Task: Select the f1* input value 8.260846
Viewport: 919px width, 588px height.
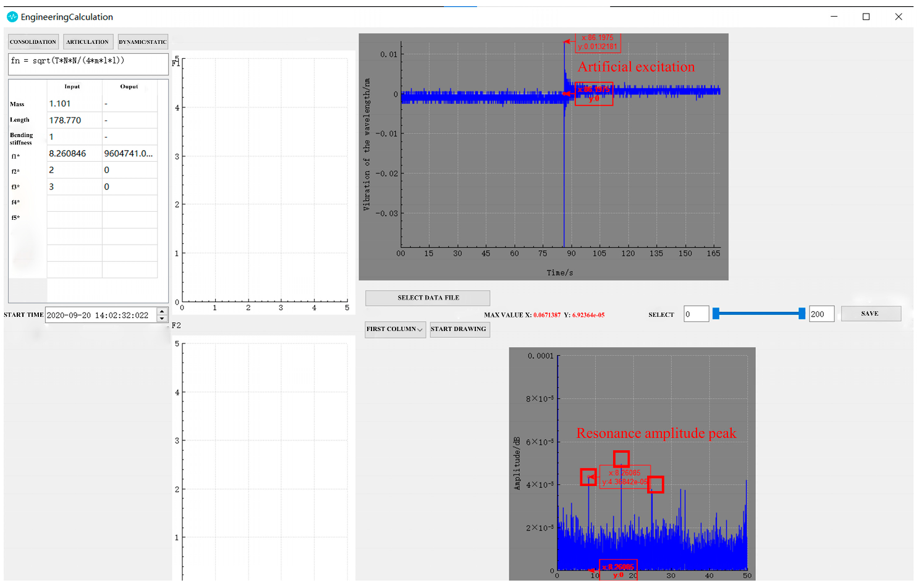Action: tap(74, 154)
